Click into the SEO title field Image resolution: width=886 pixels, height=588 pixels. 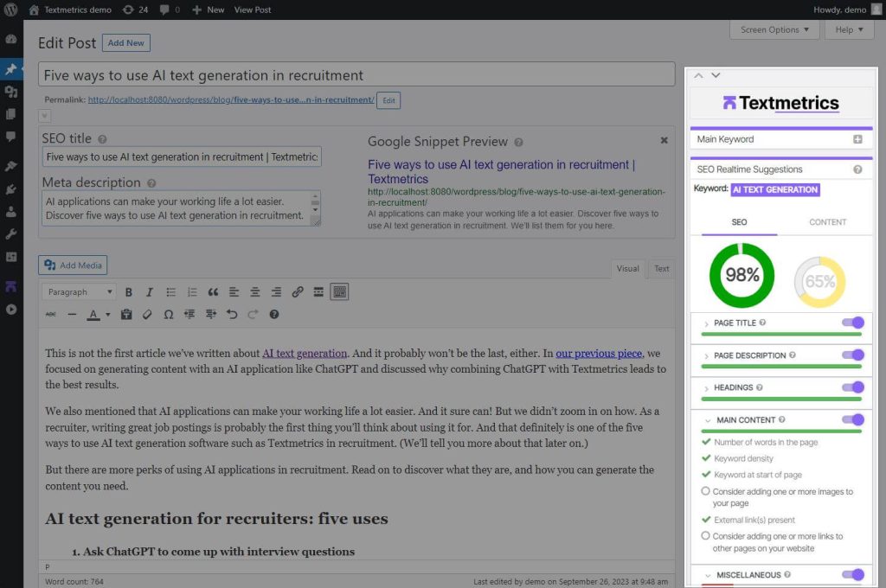point(182,157)
